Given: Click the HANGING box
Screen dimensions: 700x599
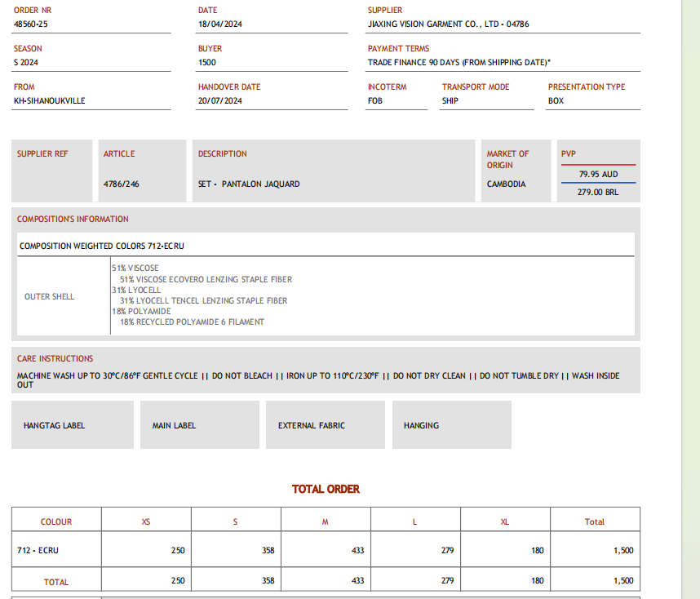Looking at the screenshot, I should [x=451, y=425].
